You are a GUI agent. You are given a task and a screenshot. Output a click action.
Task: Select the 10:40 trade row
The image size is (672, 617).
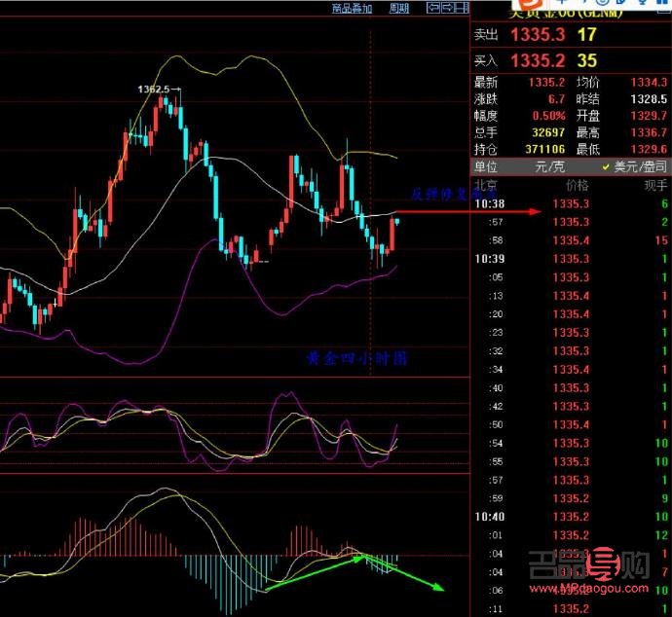coord(570,517)
